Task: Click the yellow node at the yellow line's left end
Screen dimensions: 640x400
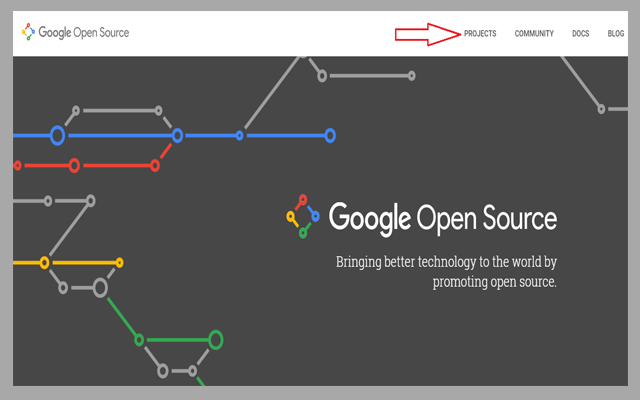Action: 44,262
